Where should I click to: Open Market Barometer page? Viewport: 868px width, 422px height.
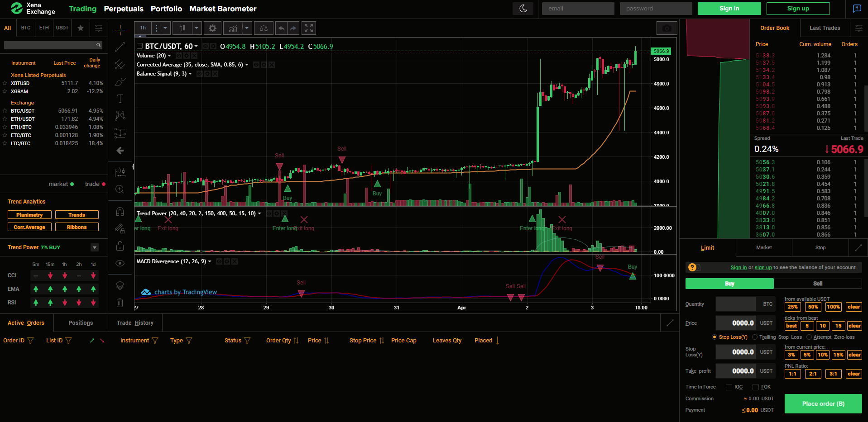(x=223, y=9)
